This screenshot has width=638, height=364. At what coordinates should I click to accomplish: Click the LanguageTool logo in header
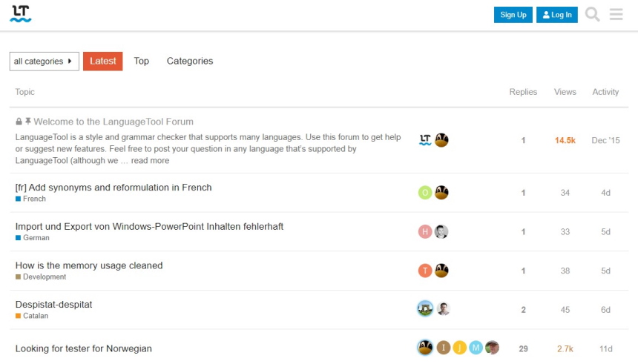[x=20, y=14]
